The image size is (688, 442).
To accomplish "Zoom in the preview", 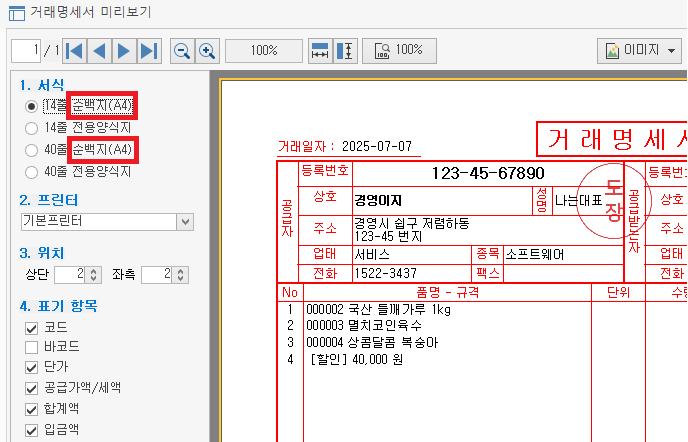I will point(207,50).
